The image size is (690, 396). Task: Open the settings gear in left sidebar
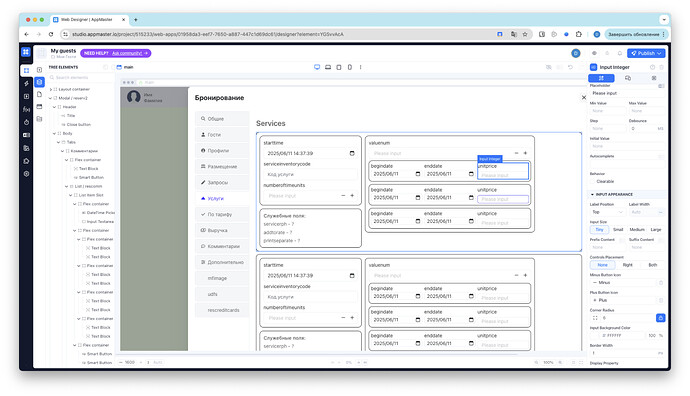coord(26,174)
